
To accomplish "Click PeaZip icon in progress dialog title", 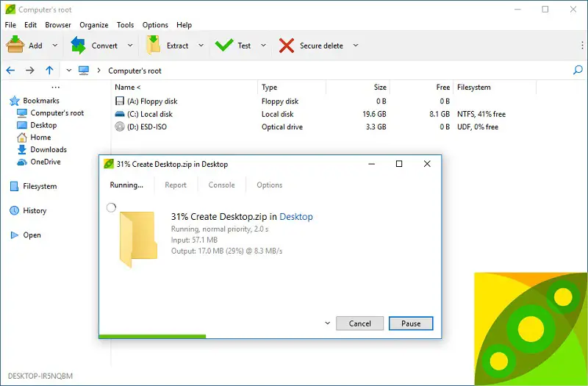I will (108, 164).
